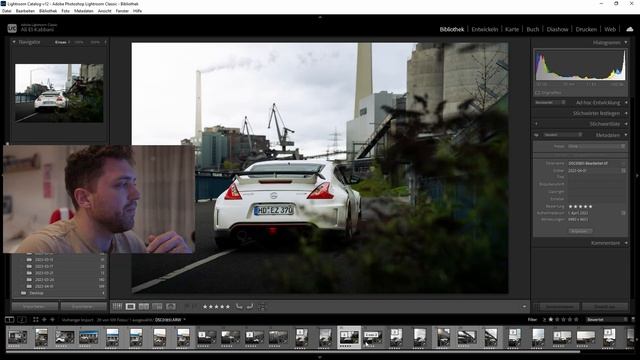Open Bibliothek module

(x=451, y=29)
